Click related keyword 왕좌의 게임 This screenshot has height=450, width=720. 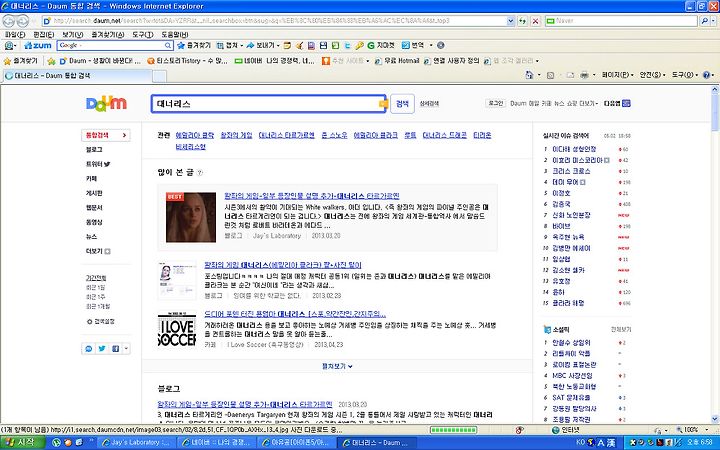point(236,135)
